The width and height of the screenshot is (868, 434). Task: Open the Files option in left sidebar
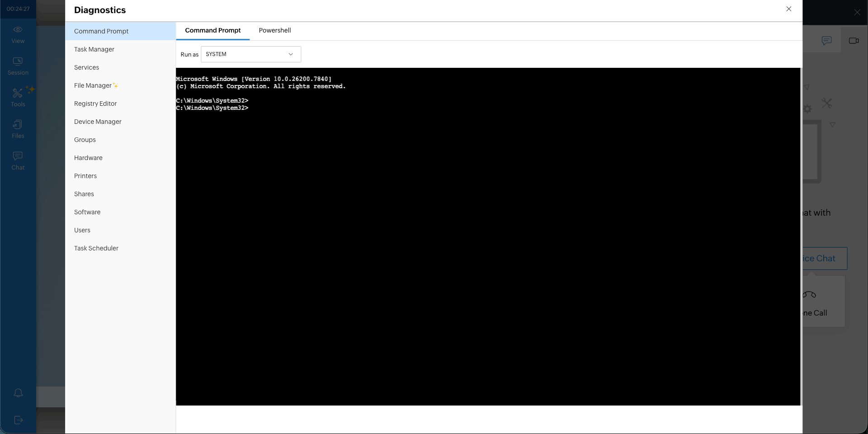(18, 130)
